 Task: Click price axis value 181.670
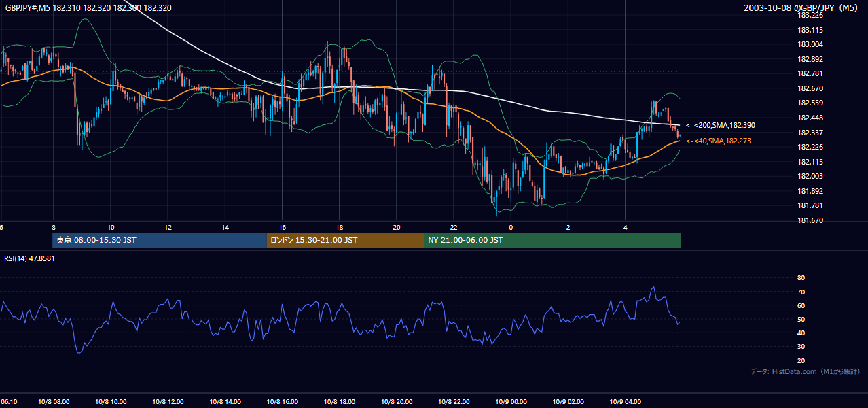810,220
